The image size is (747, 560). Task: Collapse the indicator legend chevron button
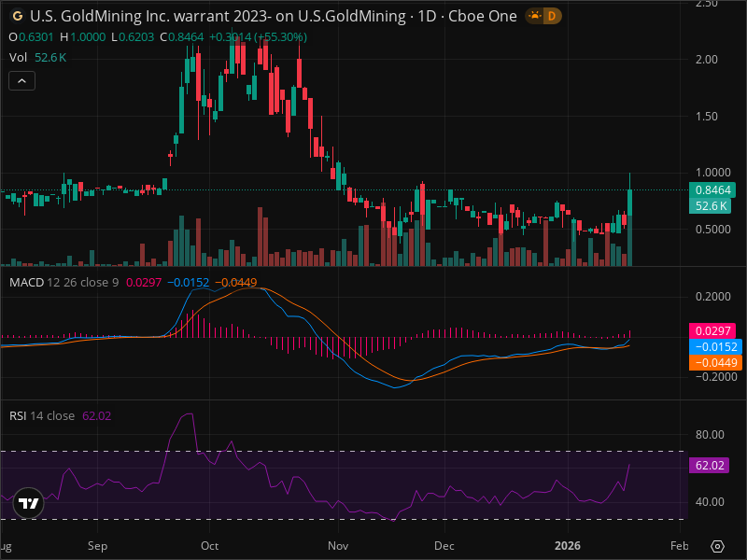(x=21, y=81)
